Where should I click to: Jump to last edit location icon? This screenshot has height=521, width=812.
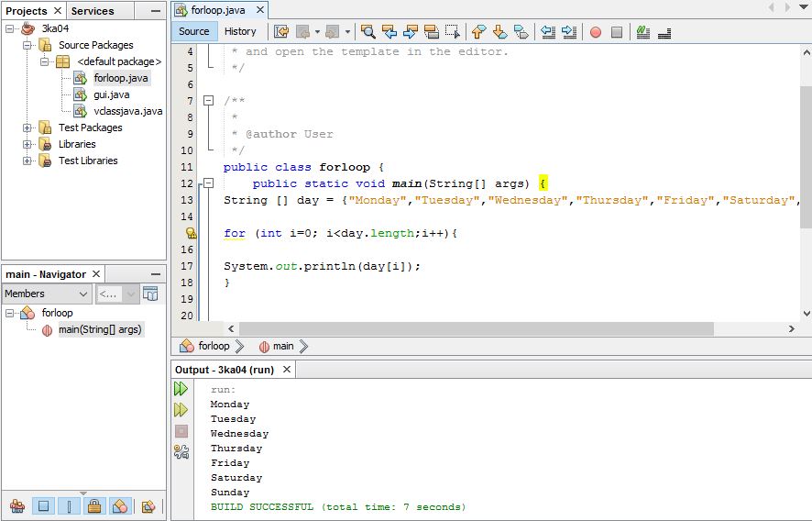(281, 31)
